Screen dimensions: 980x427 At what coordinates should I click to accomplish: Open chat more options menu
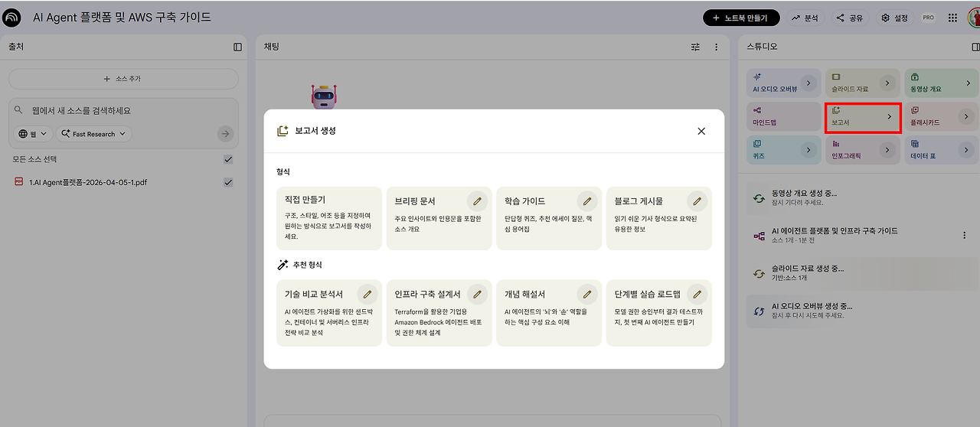(717, 47)
